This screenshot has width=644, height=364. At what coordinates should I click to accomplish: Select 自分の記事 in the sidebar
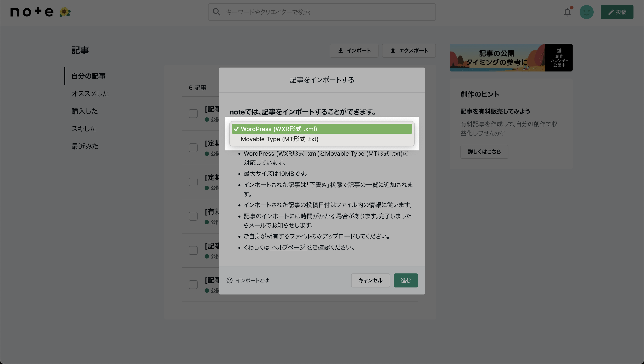(88, 76)
